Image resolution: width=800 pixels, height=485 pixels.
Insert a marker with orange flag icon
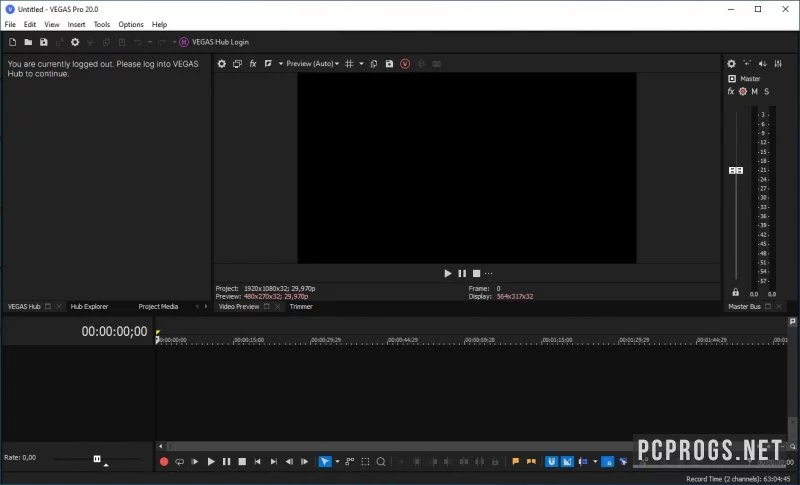(515, 462)
